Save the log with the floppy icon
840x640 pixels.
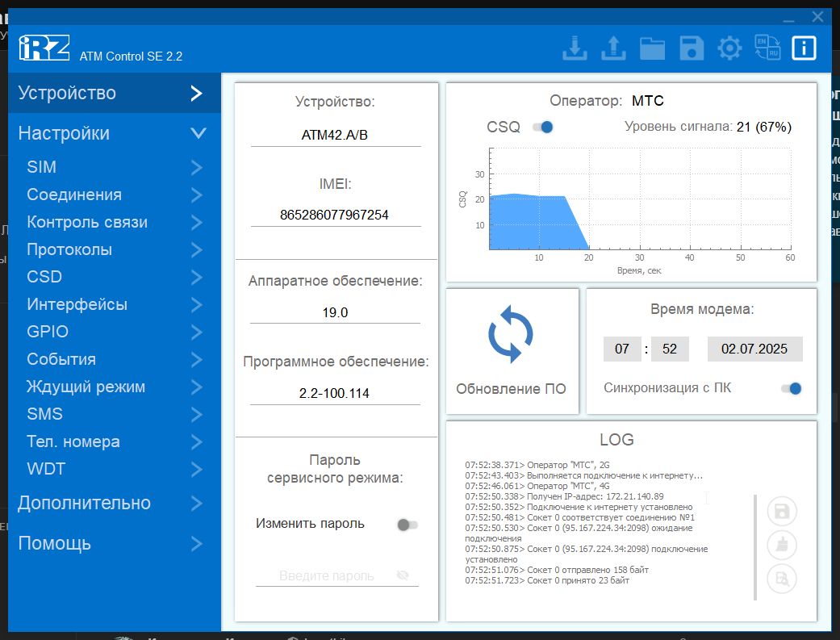[x=782, y=511]
